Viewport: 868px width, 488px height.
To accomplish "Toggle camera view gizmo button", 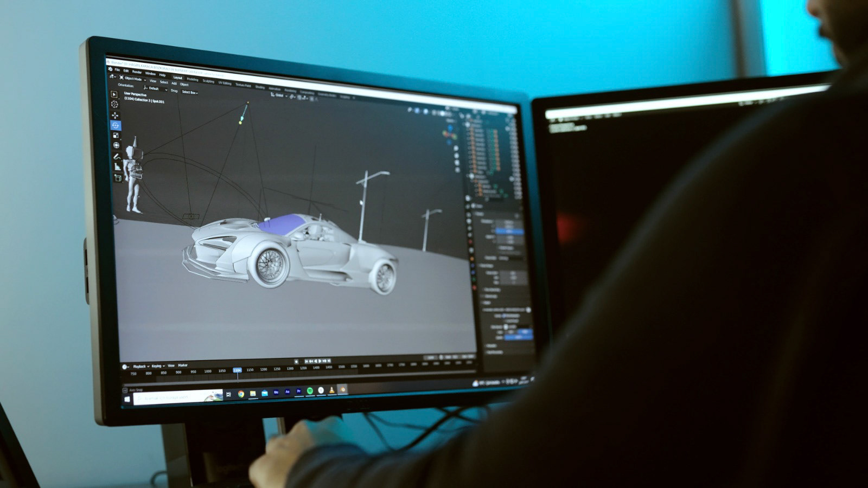I will click(x=457, y=163).
